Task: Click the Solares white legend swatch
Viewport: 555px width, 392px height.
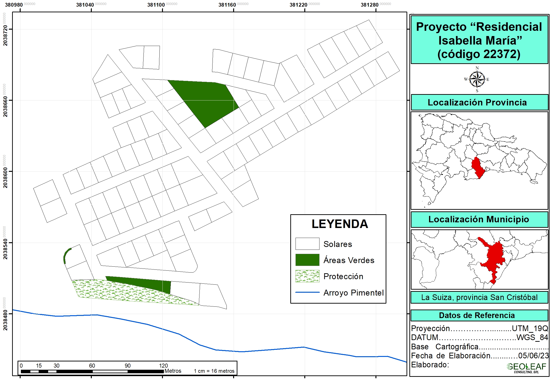Action: (307, 244)
